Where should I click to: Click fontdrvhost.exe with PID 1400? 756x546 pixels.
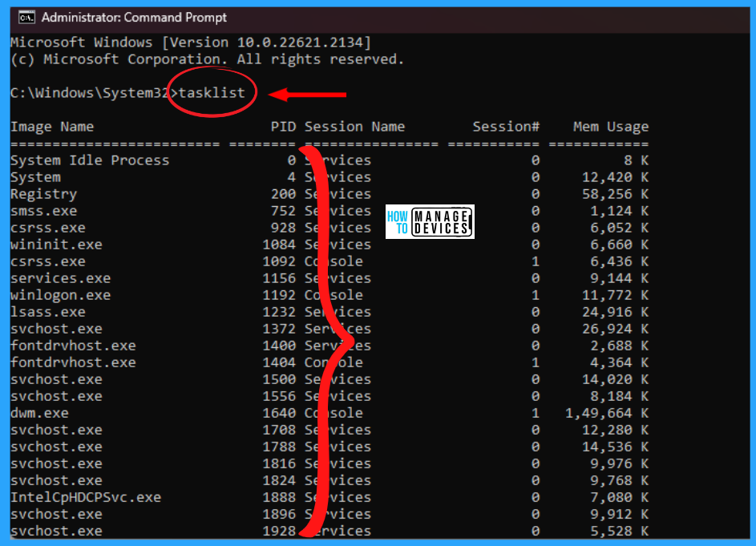[x=73, y=346]
